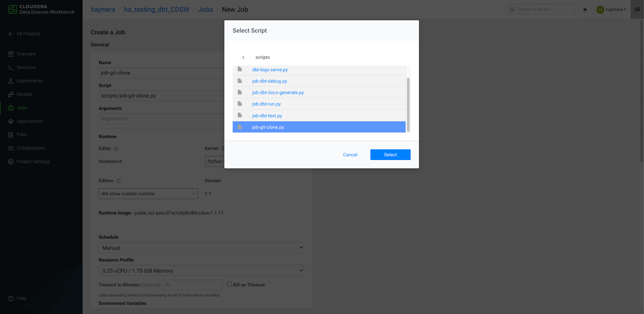Click the plus icon to create new
The height and width of the screenshot is (314, 644).
pos(585,10)
